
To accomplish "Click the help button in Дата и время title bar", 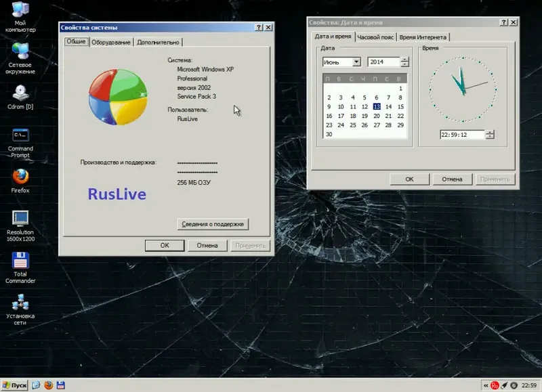I will 503,22.
